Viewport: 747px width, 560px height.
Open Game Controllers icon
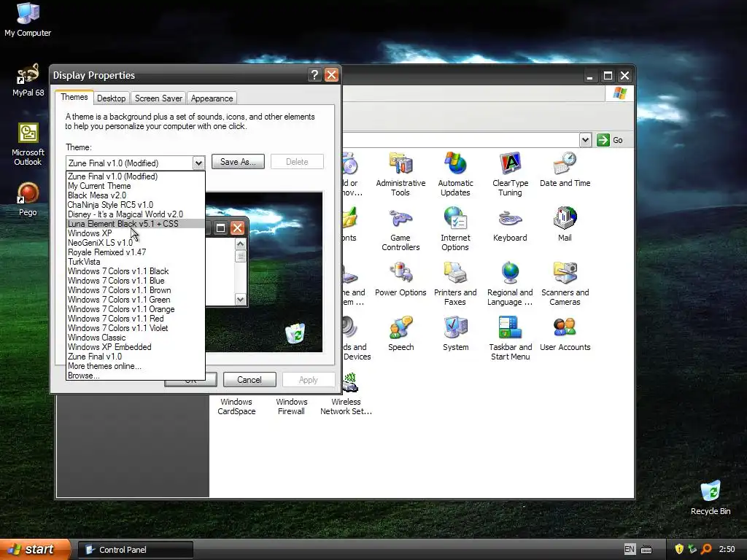tap(400, 229)
